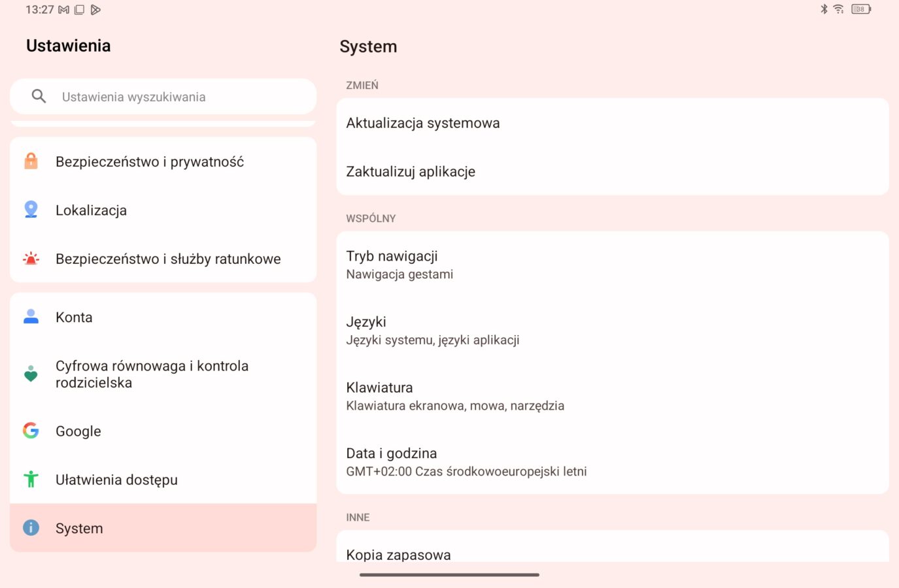This screenshot has height=588, width=899.
Task: Tap the green accessibility figure icon
Action: (x=31, y=480)
